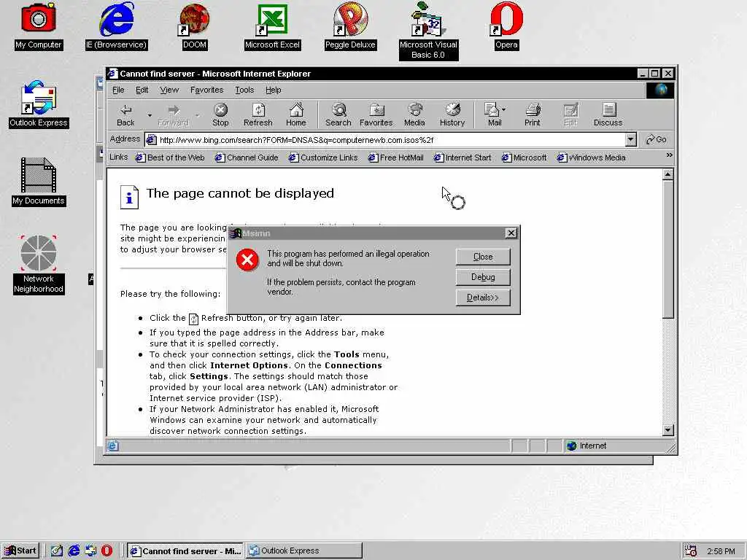Open the Favorites menu
Screen dimensions: 747x560
[206, 90]
